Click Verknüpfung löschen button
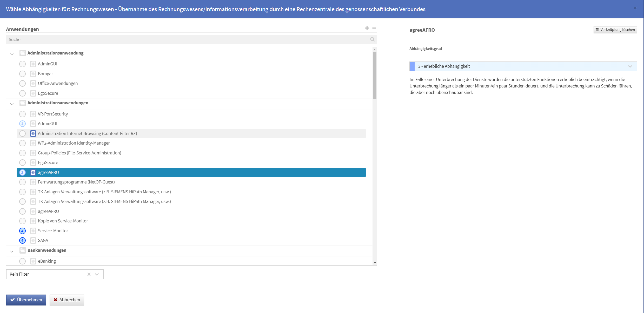The width and height of the screenshot is (644, 313). (x=615, y=30)
